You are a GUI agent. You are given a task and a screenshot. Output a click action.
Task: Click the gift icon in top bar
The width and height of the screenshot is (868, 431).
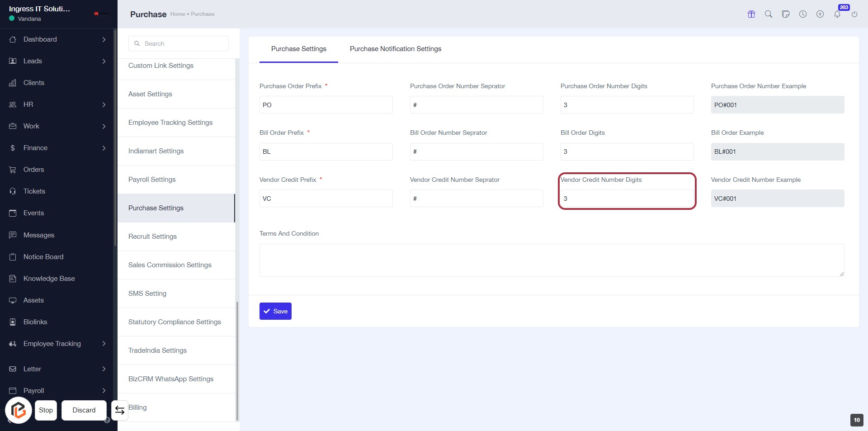(751, 14)
